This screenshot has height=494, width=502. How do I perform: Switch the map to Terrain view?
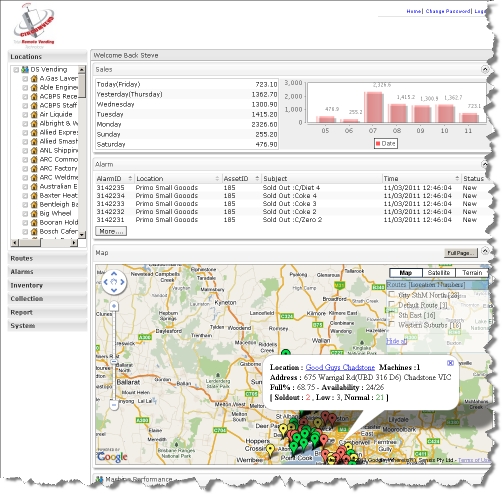(x=472, y=273)
